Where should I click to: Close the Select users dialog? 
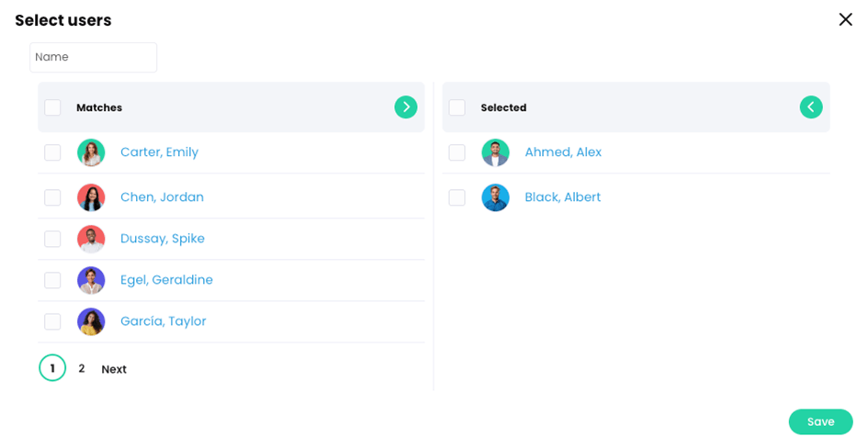(x=845, y=20)
